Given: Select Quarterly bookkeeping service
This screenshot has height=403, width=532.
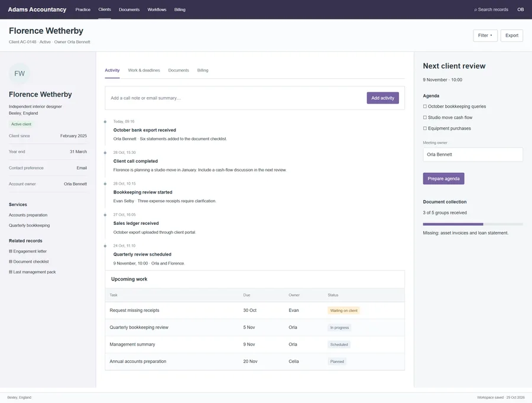Looking at the screenshot, I should pos(29,225).
